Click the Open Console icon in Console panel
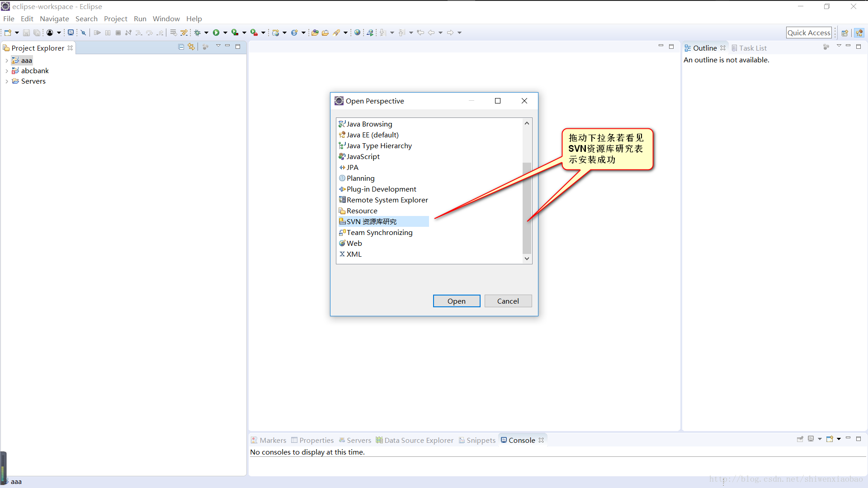This screenshot has width=868, height=488. click(x=830, y=439)
